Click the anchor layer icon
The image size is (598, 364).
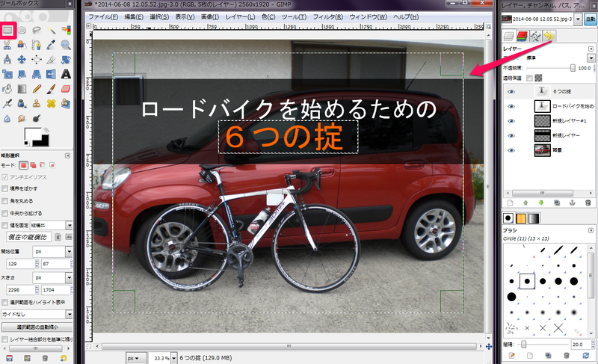pos(572,203)
